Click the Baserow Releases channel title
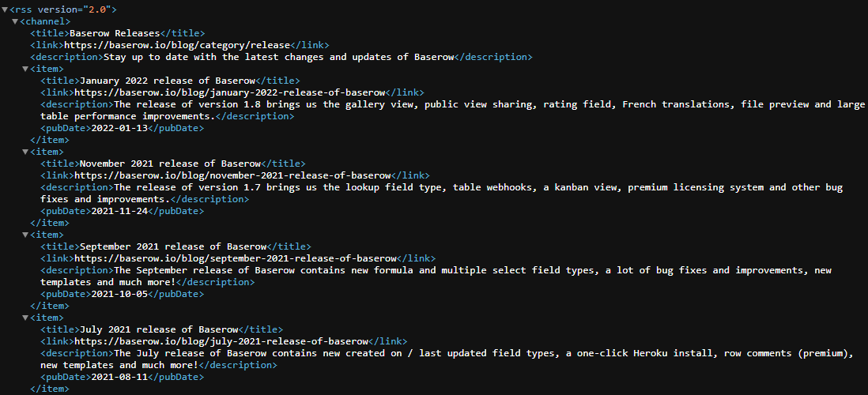The width and height of the screenshot is (868, 395). (115, 33)
